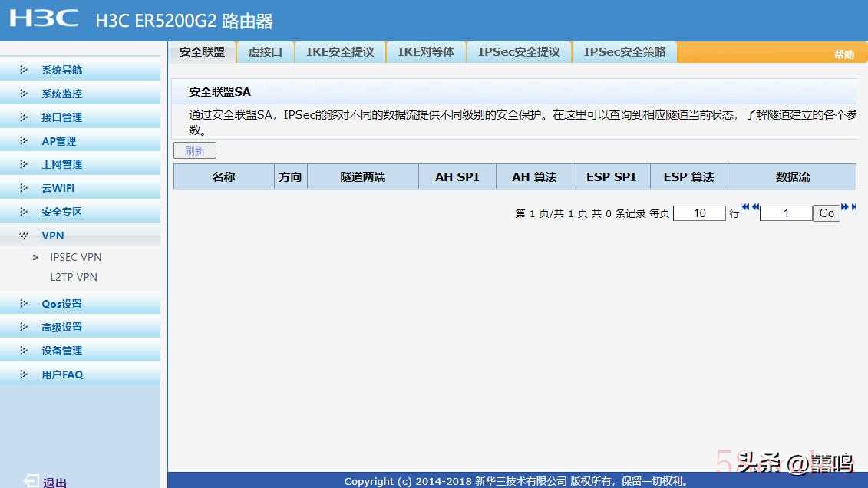Open 高级设置 in sidebar
This screenshot has height=488, width=868.
click(x=61, y=328)
